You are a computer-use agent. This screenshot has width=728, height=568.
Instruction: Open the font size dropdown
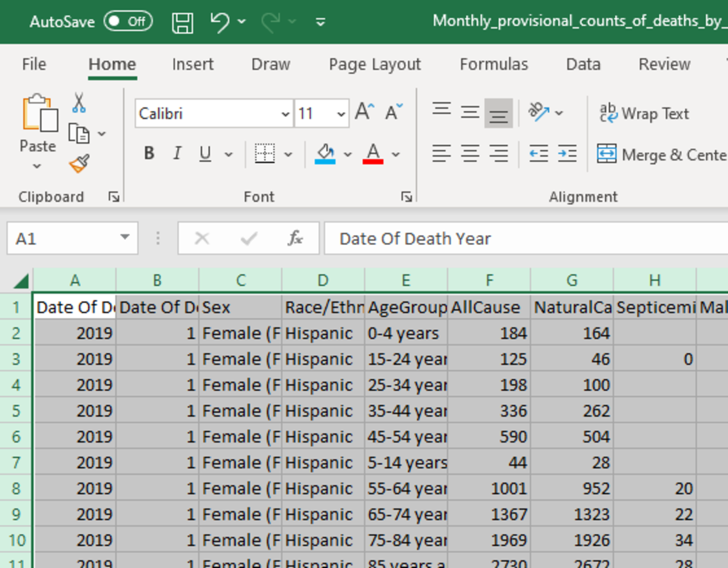click(340, 113)
